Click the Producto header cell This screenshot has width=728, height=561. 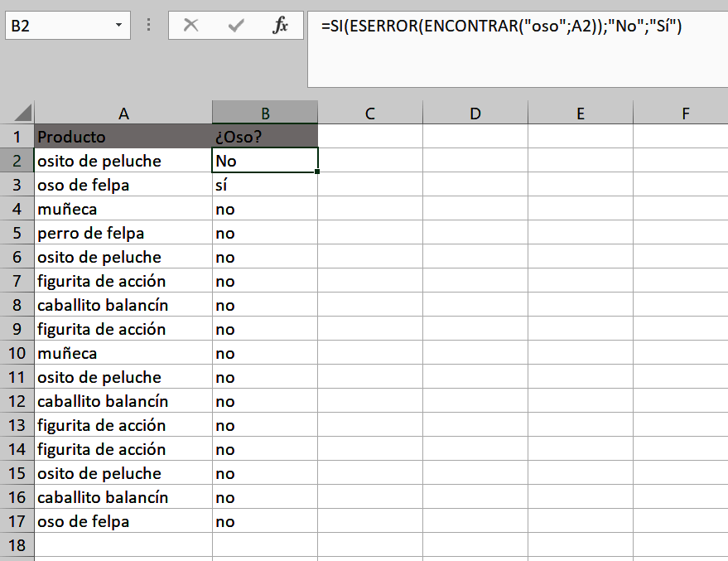123,136
